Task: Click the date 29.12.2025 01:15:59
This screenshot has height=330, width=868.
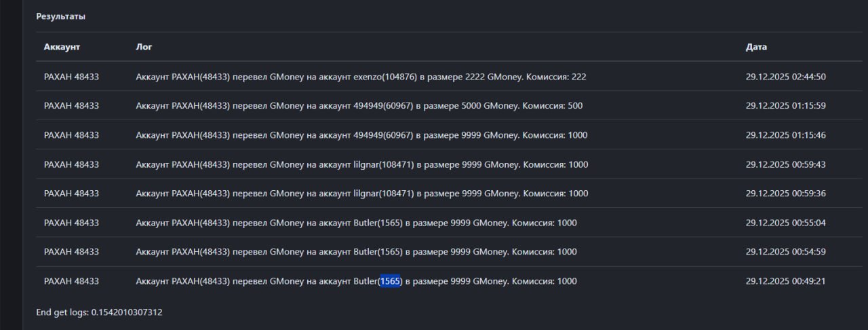Action: pyautogui.click(x=785, y=106)
